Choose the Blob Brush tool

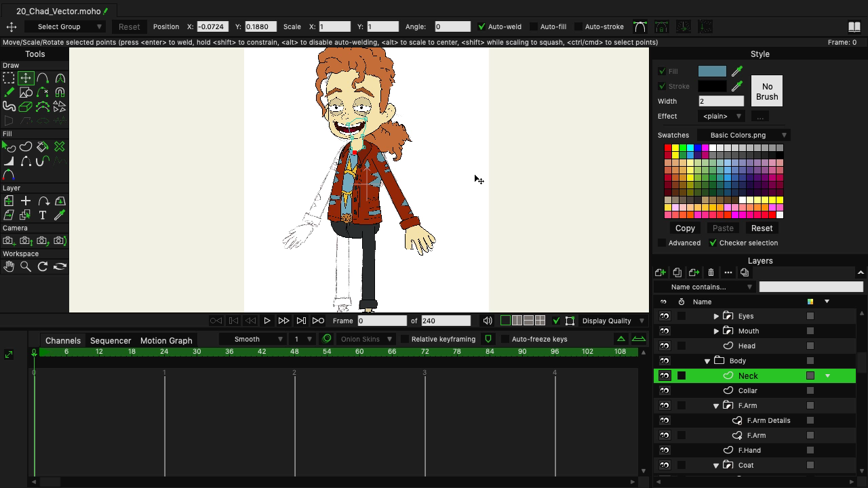coord(9,106)
